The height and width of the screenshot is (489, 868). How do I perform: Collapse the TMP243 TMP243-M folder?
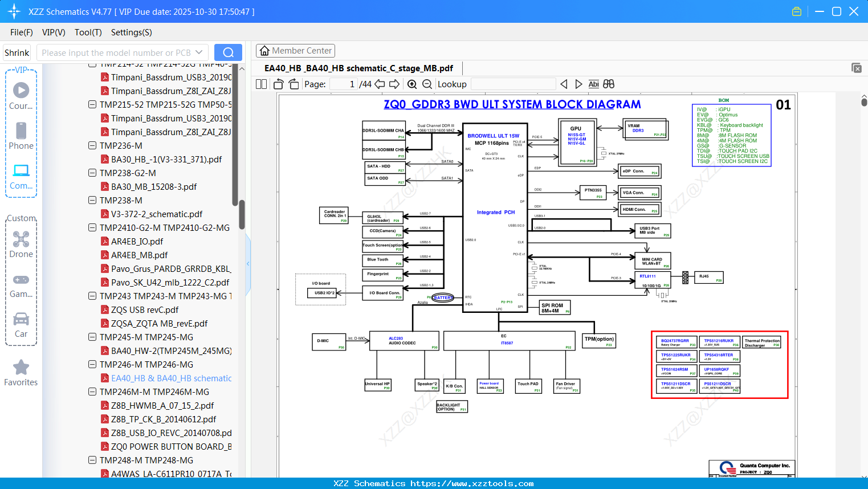(x=92, y=296)
